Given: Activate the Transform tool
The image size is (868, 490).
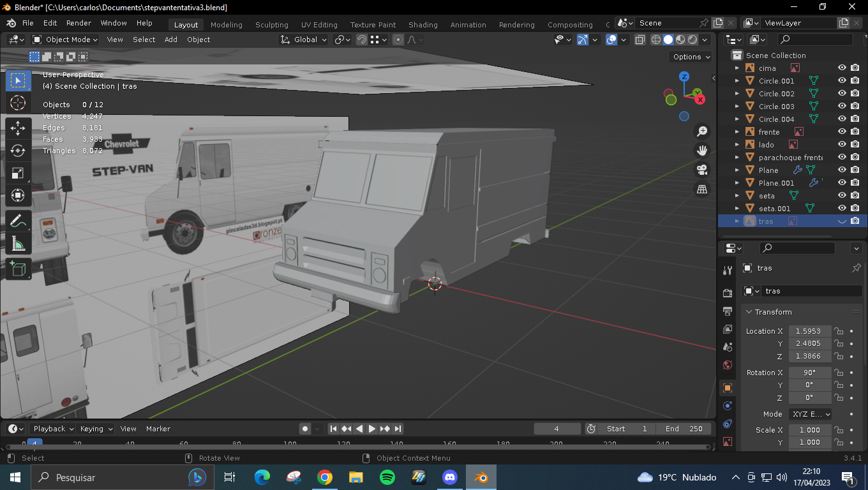Looking at the screenshot, I should [x=18, y=195].
